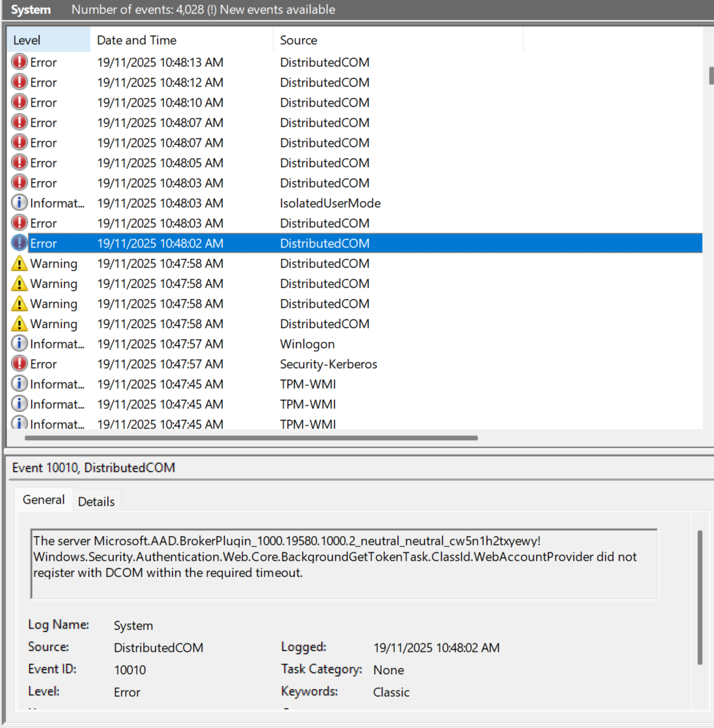The height and width of the screenshot is (728, 714).
Task: Click the Informat... level of the IsolatedUserMode event
Action: tap(57, 203)
